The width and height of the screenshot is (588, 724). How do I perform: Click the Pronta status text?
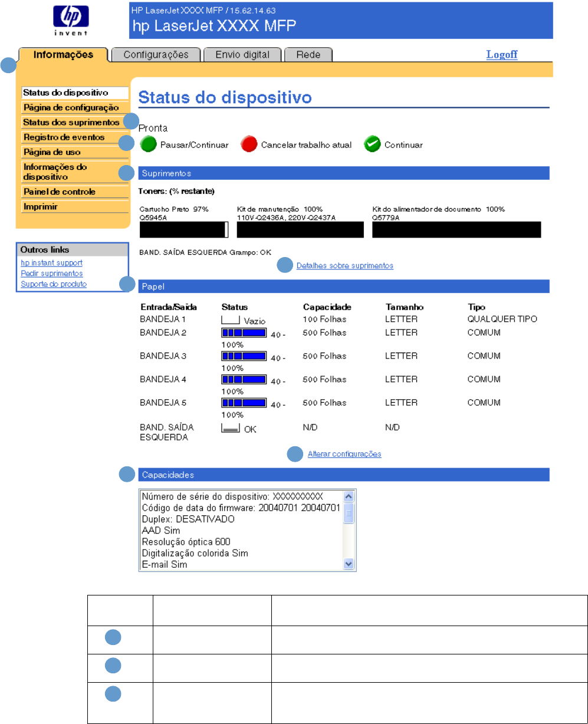pyautogui.click(x=153, y=127)
